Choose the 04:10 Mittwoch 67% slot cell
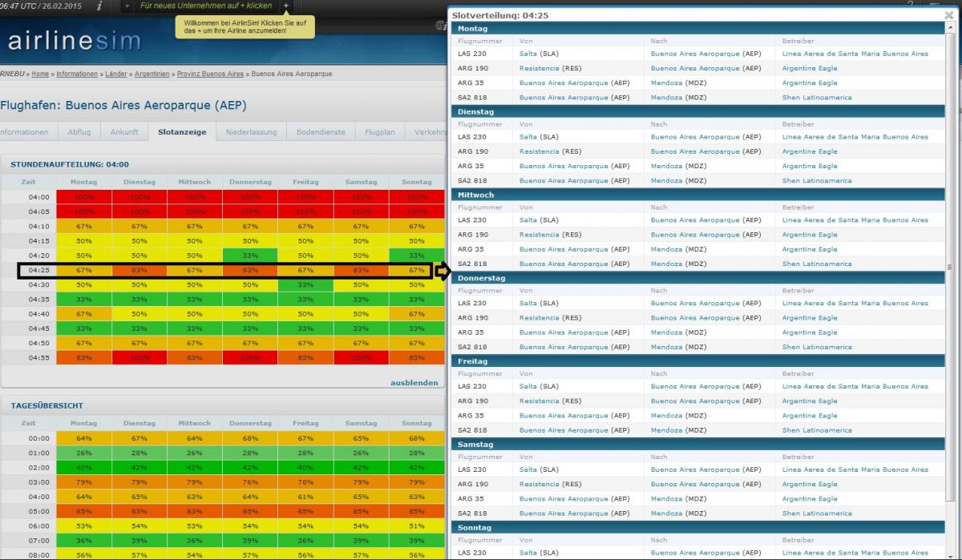 tap(194, 226)
